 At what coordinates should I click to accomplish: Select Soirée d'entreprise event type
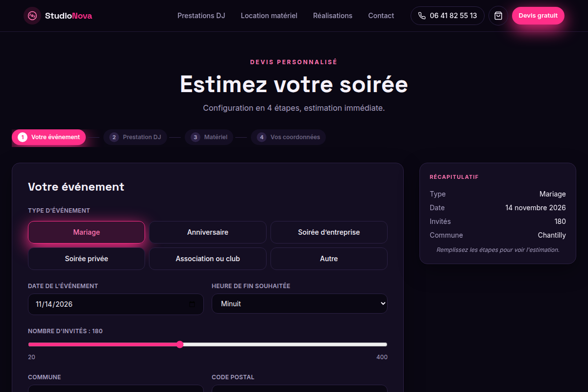[329, 232]
